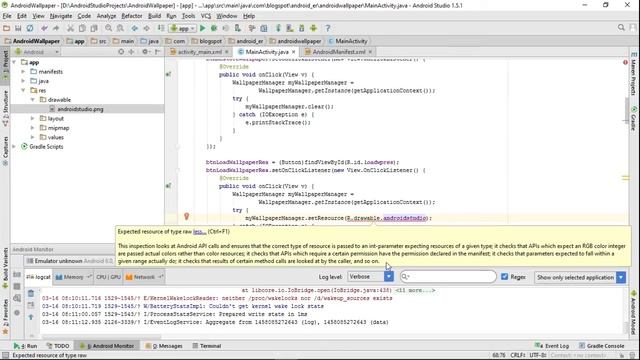This screenshot has width=640, height=360.
Task: Open the Android project view dropdown
Action: pyautogui.click(x=37, y=52)
